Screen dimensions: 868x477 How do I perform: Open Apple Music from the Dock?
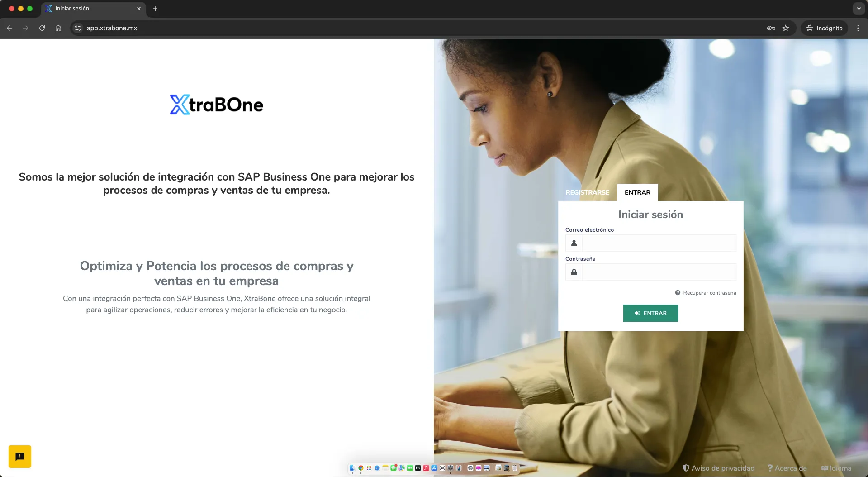coord(426,469)
